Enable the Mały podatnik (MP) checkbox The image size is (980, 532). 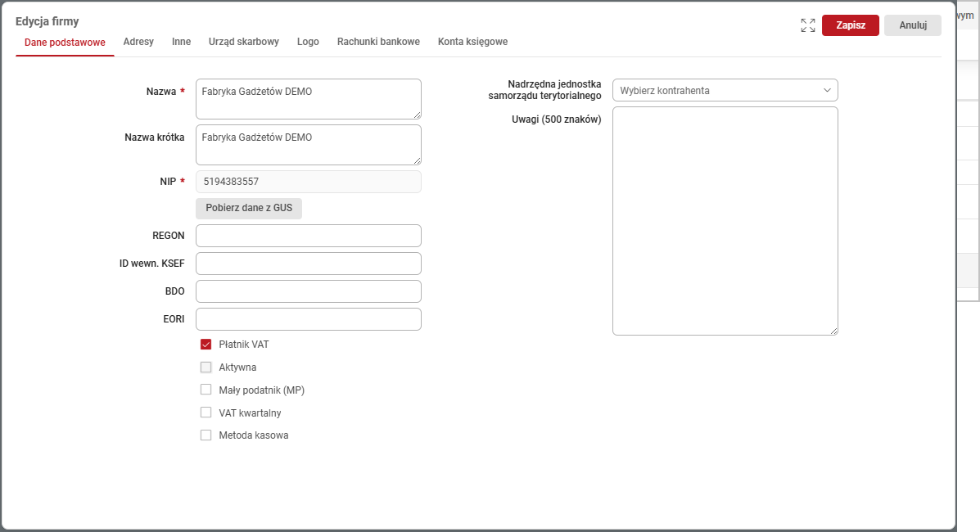(206, 390)
